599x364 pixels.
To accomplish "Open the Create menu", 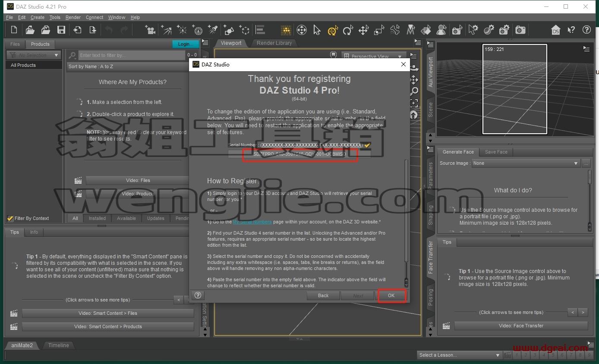I will click(x=38, y=17).
